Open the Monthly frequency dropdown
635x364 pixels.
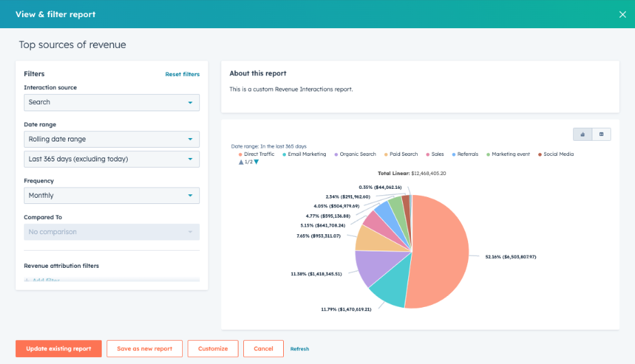pyautogui.click(x=112, y=196)
